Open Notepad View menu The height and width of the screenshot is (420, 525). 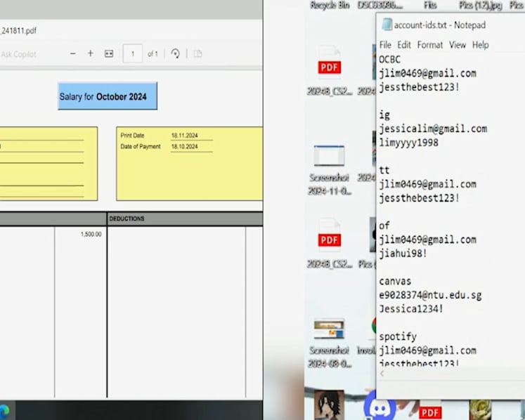coord(458,45)
